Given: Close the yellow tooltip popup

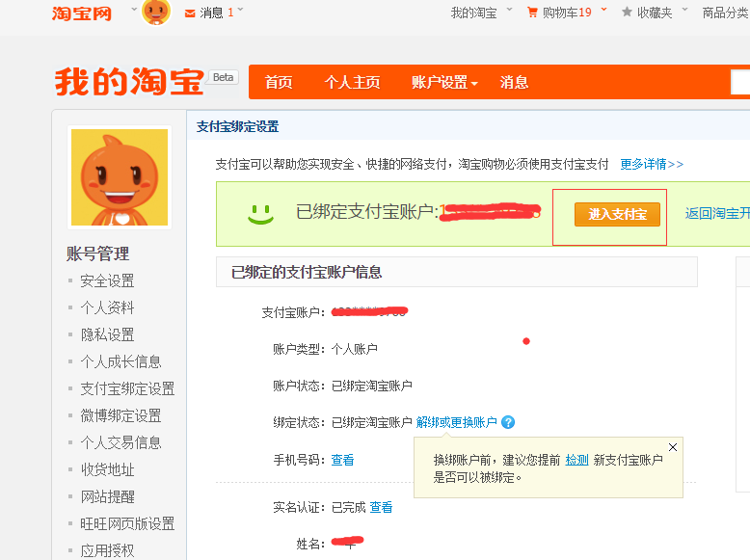Looking at the screenshot, I should point(673,447).
